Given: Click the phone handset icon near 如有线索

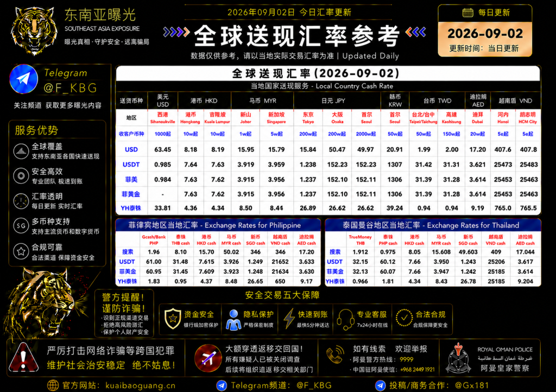Looking at the screenshot, I should [334, 355].
